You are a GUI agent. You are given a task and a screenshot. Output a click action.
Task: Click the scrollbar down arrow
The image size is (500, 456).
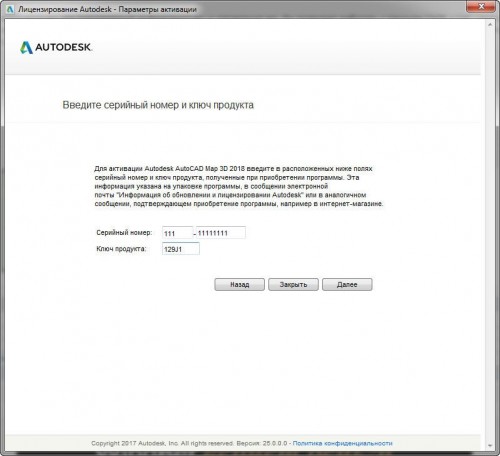pos(490,445)
